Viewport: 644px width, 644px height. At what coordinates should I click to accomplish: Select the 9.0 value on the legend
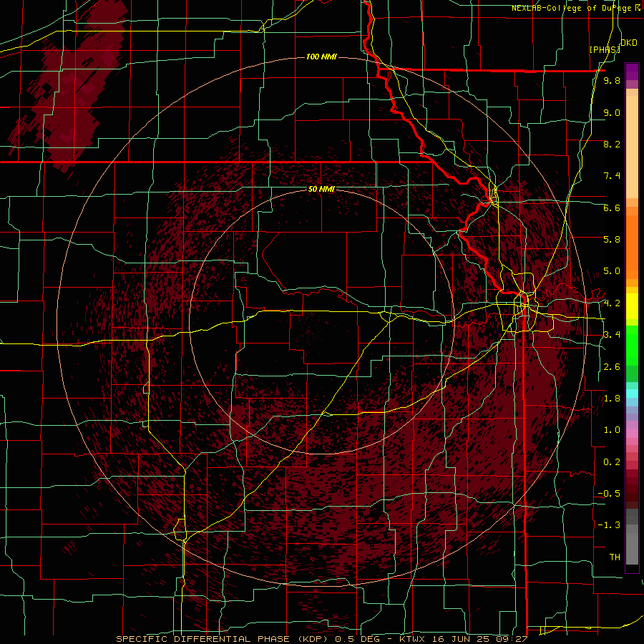612,112
